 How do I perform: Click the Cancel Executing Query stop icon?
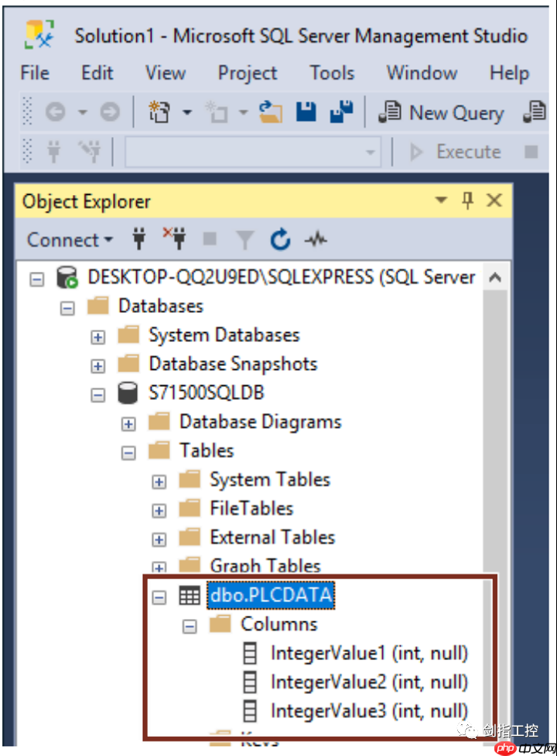coord(531,152)
